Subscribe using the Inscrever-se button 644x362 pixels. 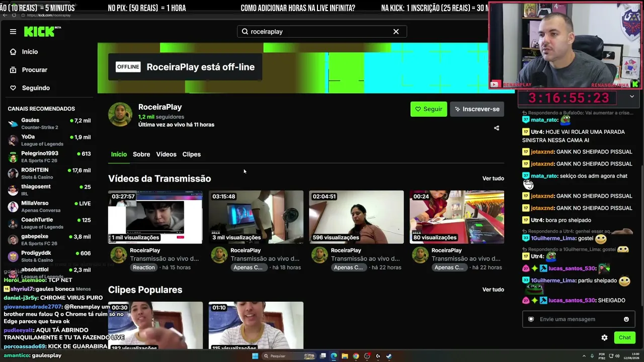[x=477, y=109]
